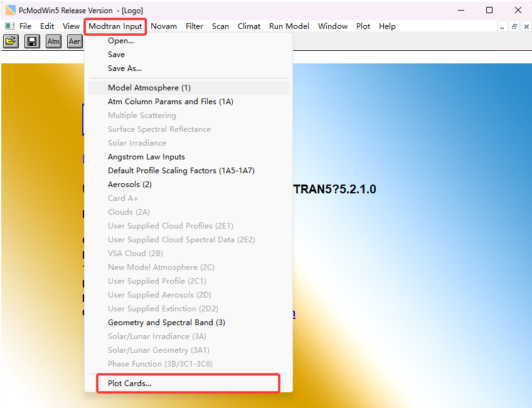Click the disabled Solar Irradiance entry
Screen dimensions: 532x408
click(188, 143)
